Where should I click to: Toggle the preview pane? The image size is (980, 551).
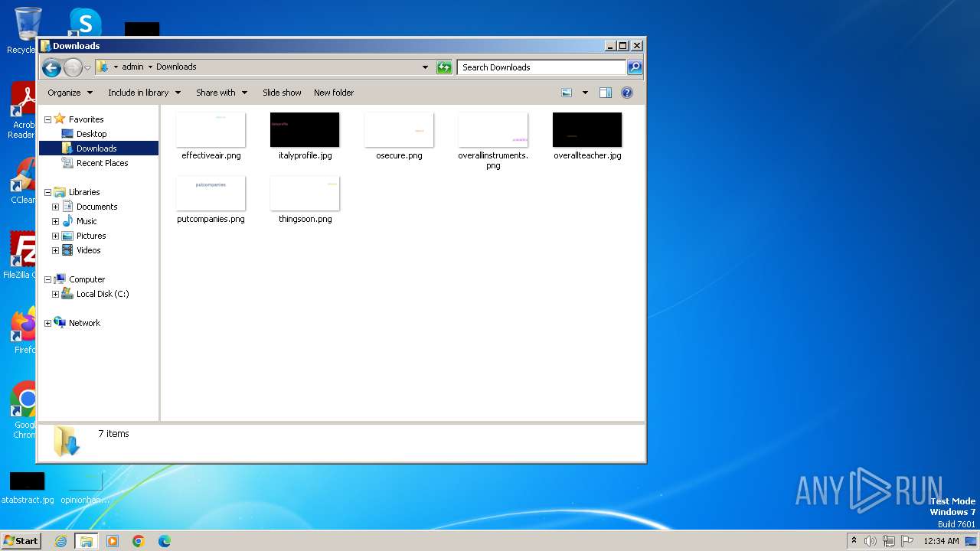coord(606,93)
